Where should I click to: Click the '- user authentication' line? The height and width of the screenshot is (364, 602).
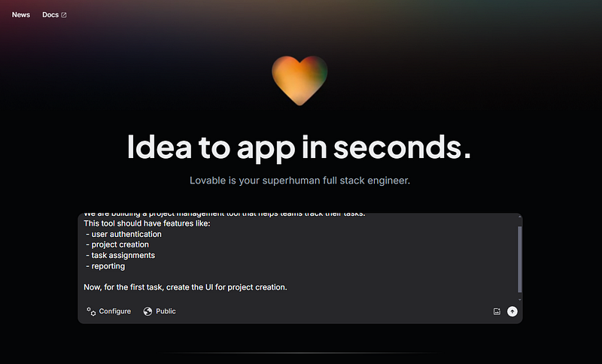pos(123,234)
